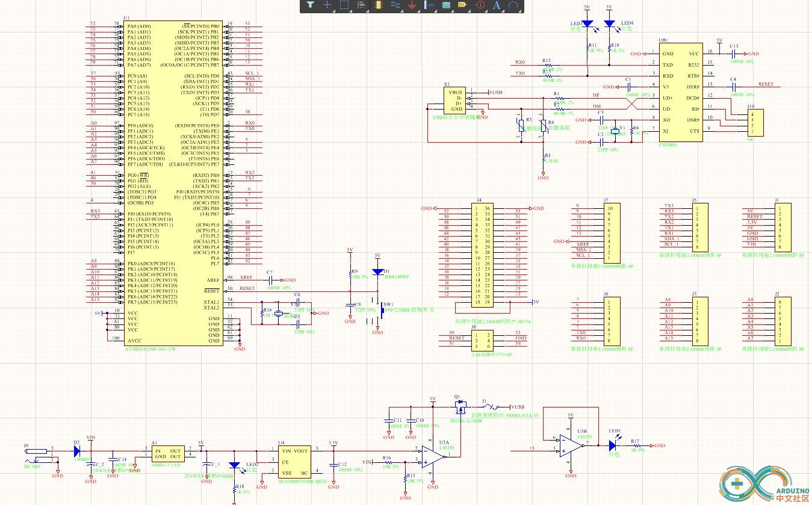Viewport: 812px width, 505px height.
Task: Open the selection filter tool
Action: [310, 5]
